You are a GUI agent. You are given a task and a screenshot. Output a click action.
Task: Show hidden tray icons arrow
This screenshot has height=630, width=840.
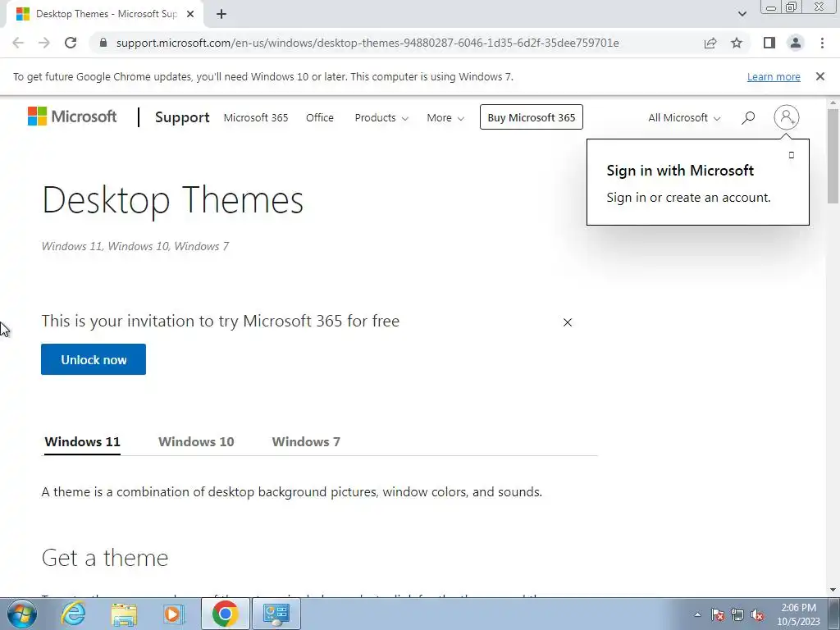click(697, 614)
